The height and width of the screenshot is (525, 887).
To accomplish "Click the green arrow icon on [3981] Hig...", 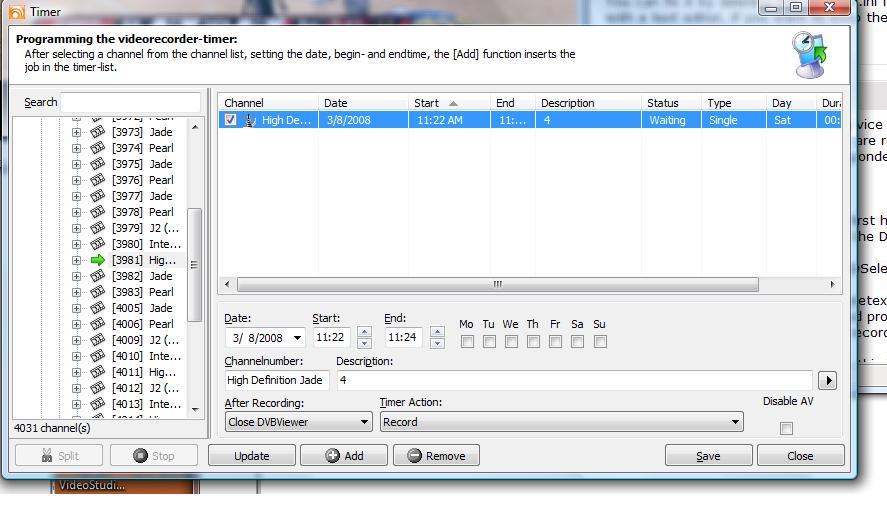I will [98, 260].
